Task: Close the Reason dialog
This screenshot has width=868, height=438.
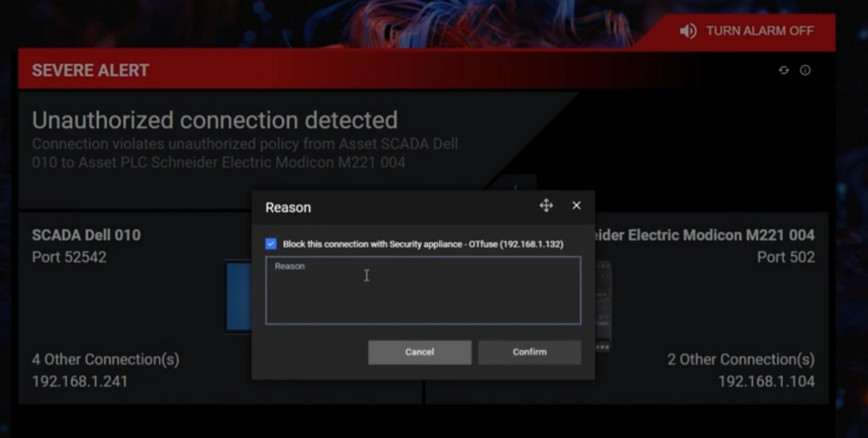Action: [577, 206]
